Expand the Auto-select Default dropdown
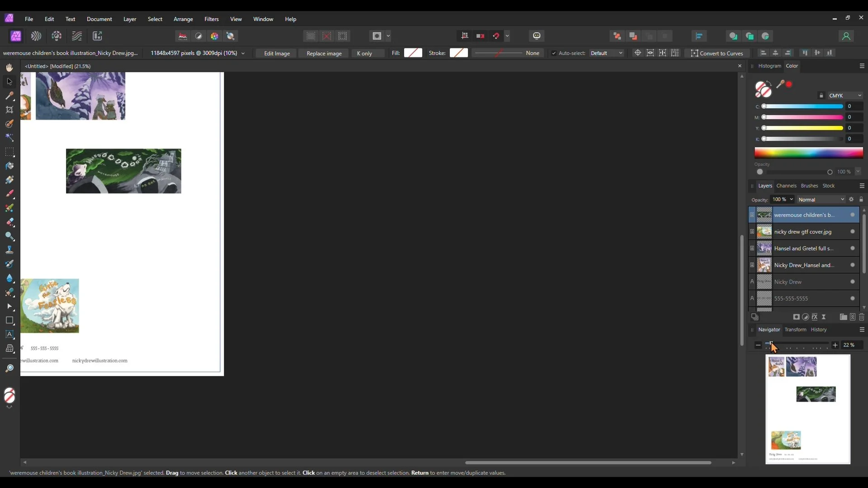This screenshot has height=488, width=868. point(606,53)
